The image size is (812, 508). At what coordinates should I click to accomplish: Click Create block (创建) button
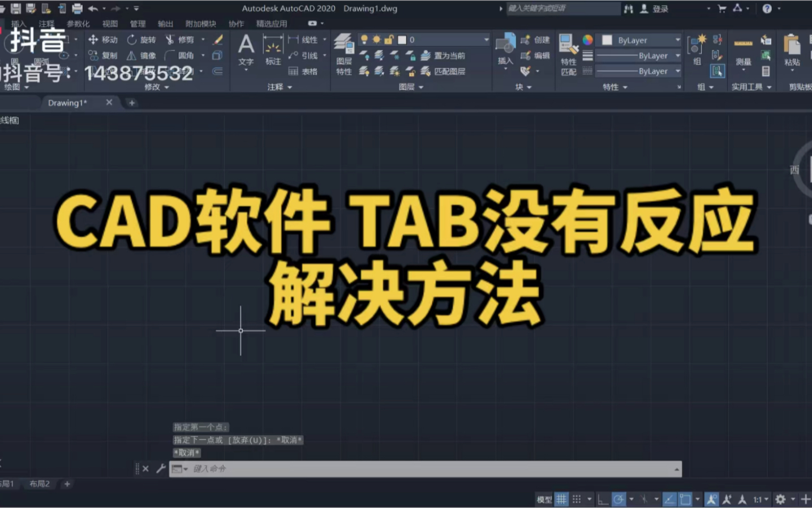point(535,40)
